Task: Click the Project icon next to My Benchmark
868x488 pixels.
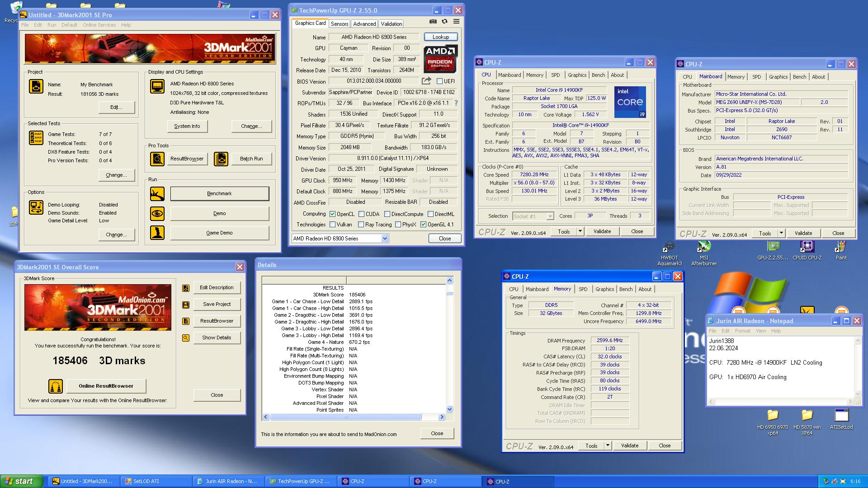Action: tap(36, 86)
